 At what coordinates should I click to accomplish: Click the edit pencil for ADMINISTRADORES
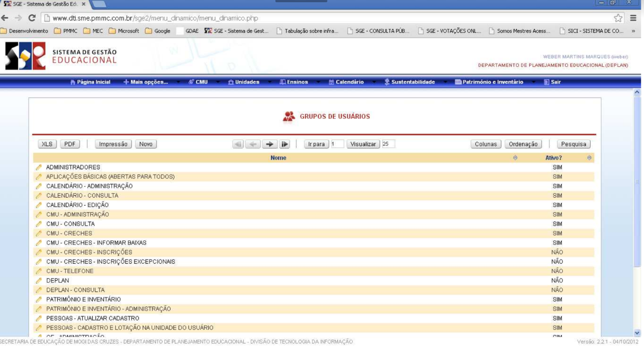pos(39,167)
